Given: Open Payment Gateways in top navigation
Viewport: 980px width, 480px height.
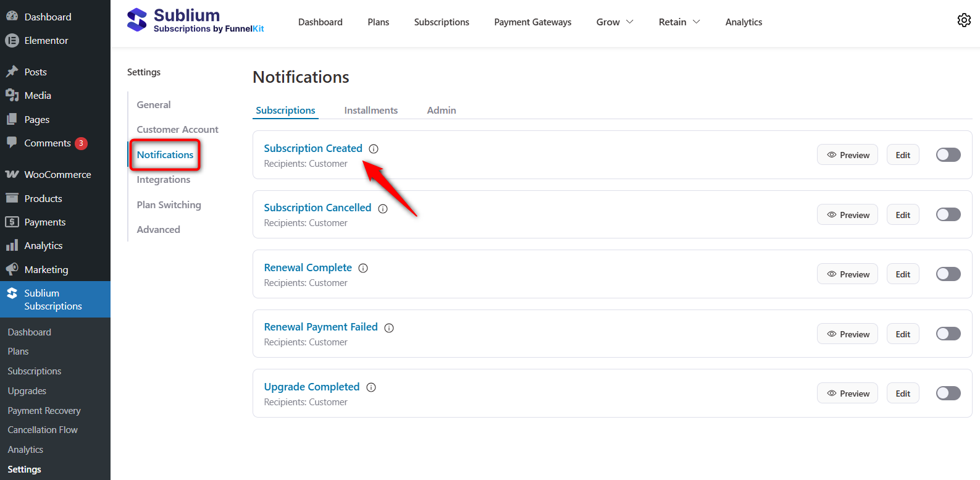Looking at the screenshot, I should point(532,22).
